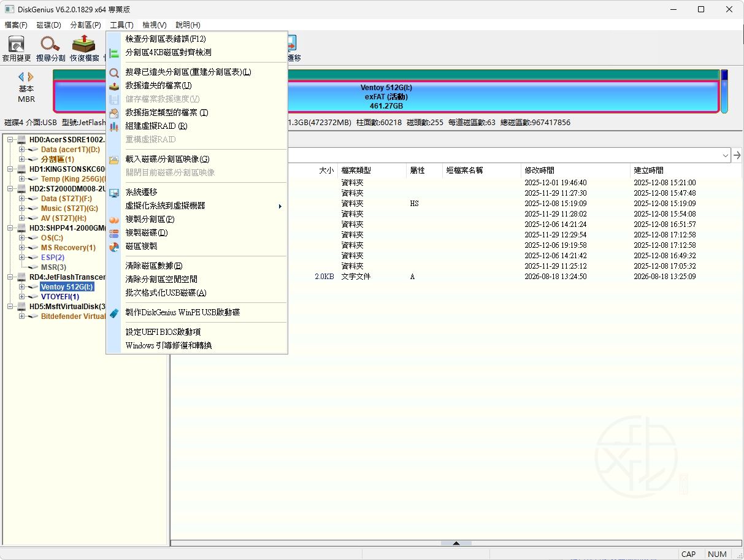
Task: Click the 搜尋分割 magnifier toolbar icon
Action: (x=50, y=44)
